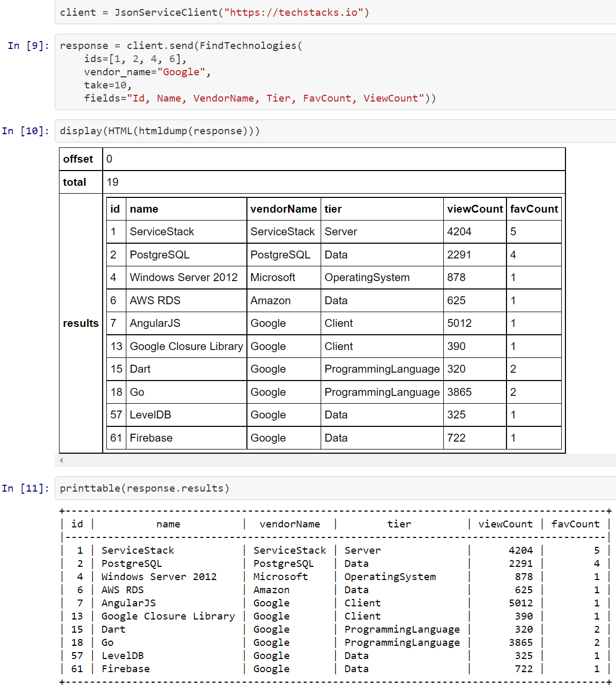Click "Amazon" in the HTML table

[x=271, y=301]
